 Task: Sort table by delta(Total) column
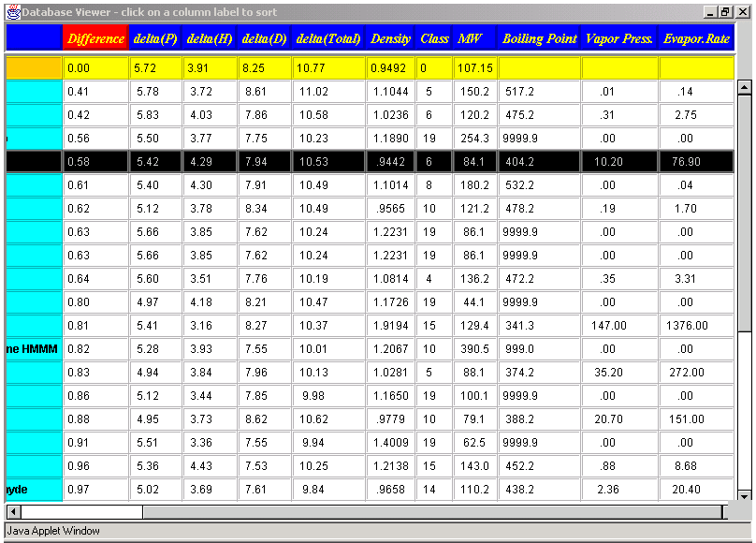click(327, 38)
